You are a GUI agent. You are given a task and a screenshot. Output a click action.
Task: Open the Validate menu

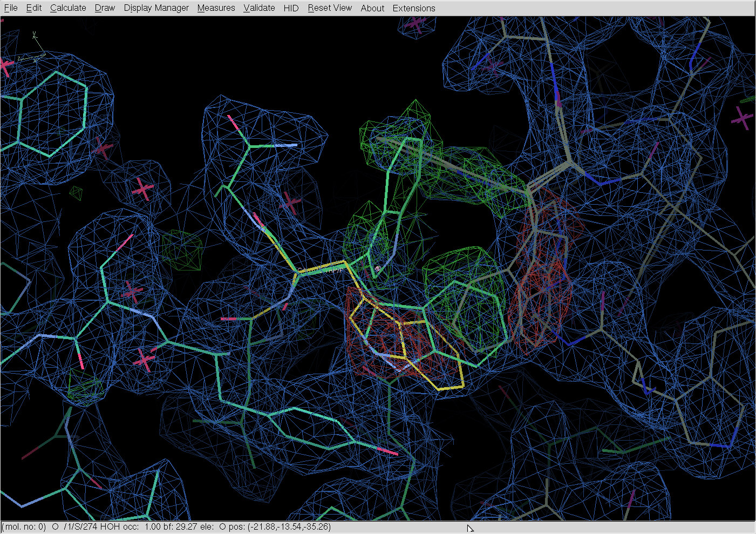259,8
